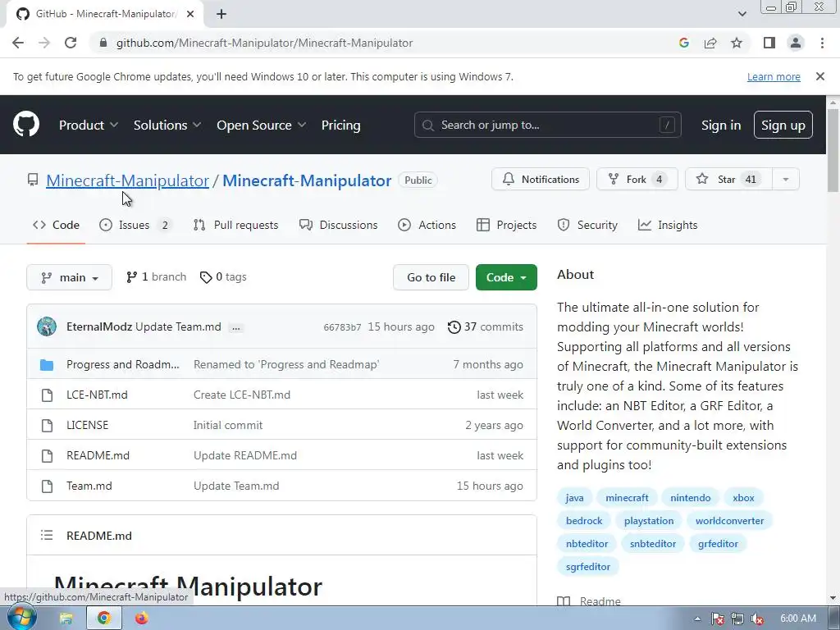Open the LICENSE file
Screen dimensions: 840x630
tap(87, 426)
